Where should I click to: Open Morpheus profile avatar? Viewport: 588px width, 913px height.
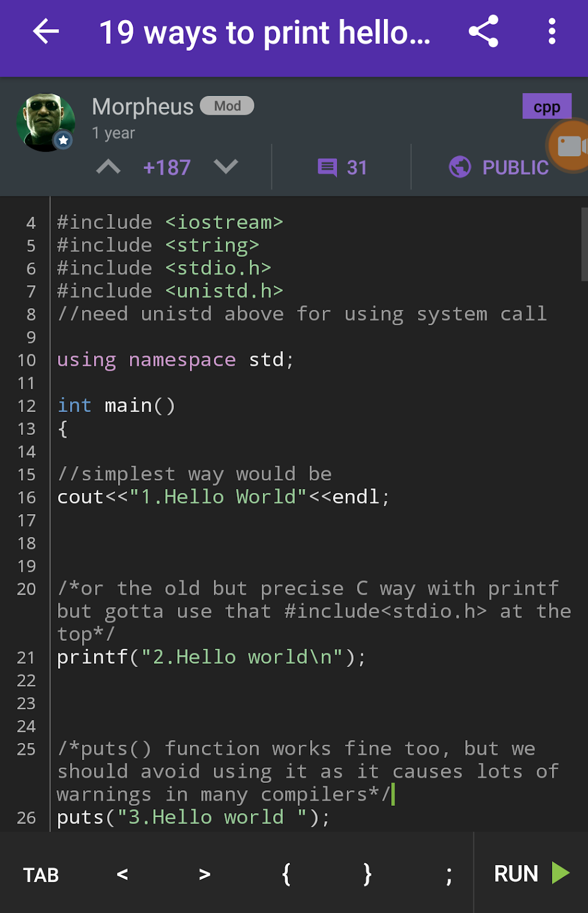46,123
